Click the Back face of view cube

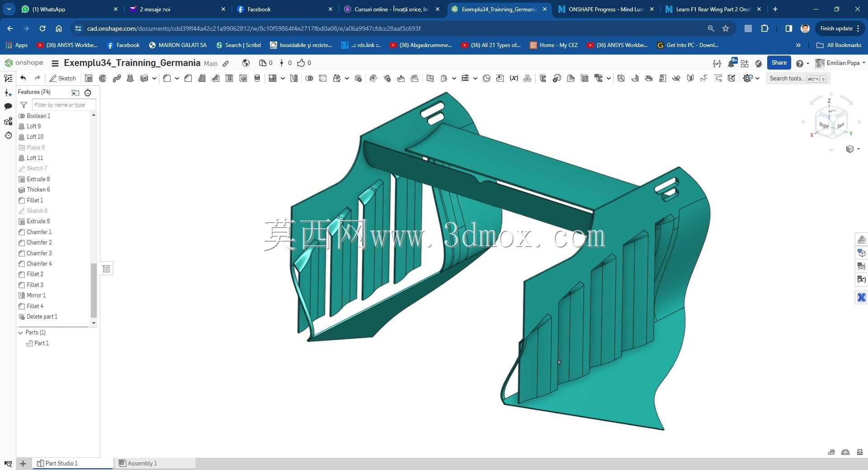840,125
